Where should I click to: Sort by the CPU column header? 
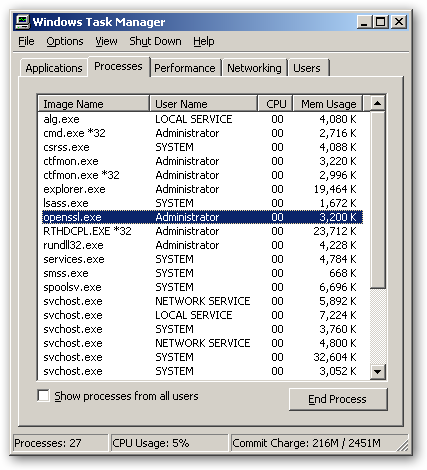point(276,104)
